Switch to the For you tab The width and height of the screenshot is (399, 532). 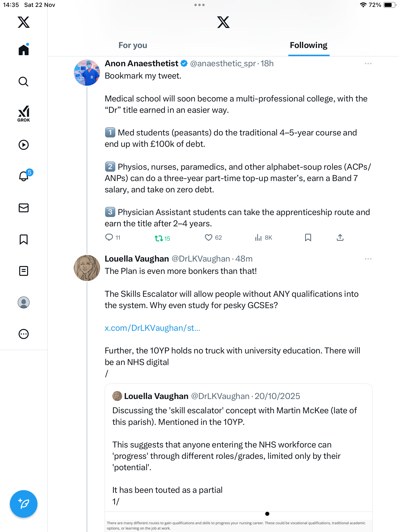(133, 45)
